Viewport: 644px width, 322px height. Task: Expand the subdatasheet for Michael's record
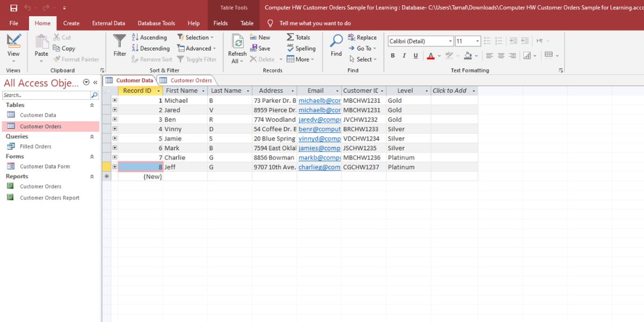[114, 100]
